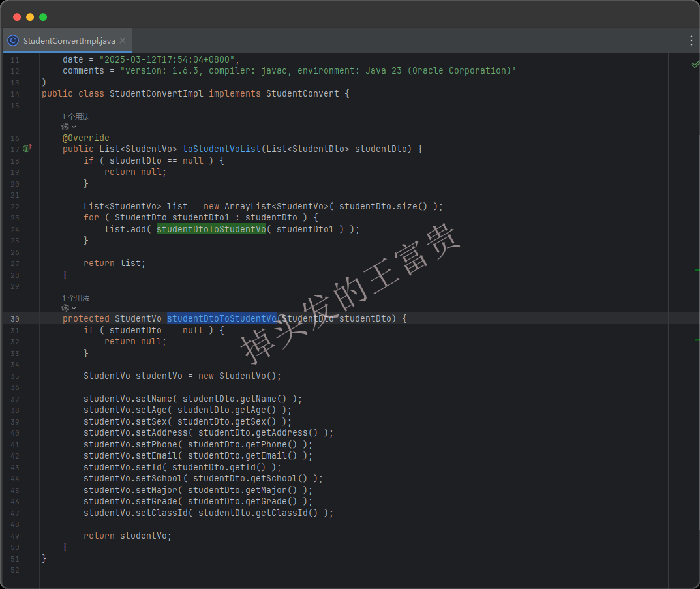Click the macOS yellow minimize button
This screenshot has width=700, height=589.
(x=30, y=17)
